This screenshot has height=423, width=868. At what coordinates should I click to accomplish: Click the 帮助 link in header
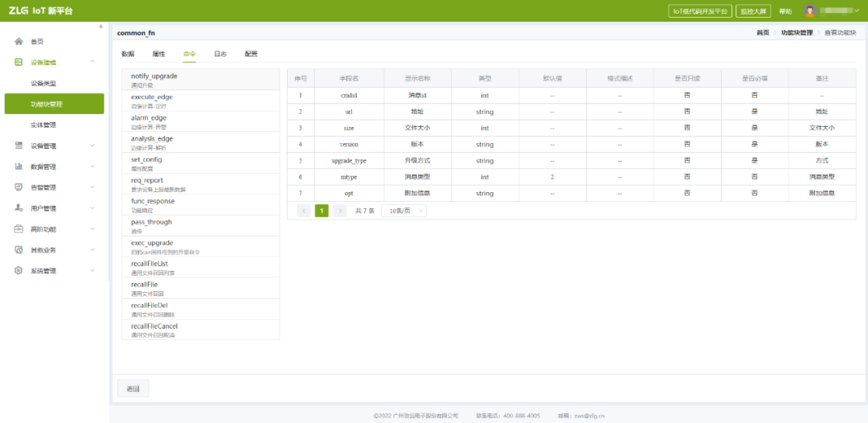pos(785,11)
